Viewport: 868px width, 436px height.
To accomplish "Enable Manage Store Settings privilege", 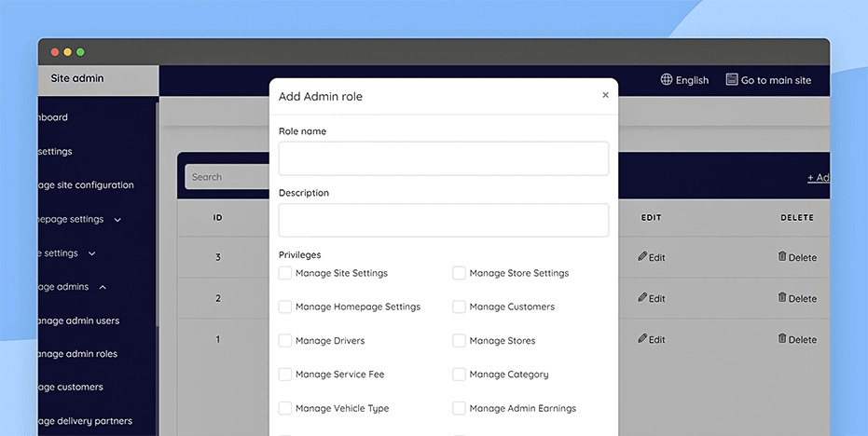I will coord(459,273).
